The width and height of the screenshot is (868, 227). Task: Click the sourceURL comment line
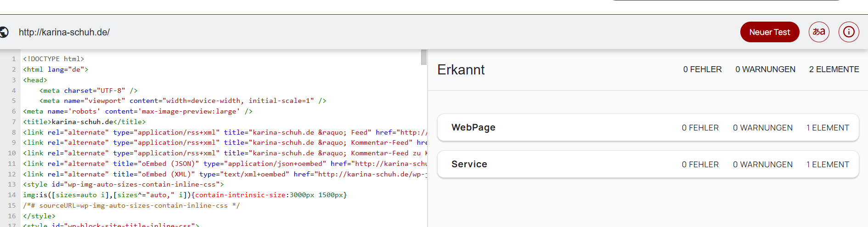[x=131, y=205]
